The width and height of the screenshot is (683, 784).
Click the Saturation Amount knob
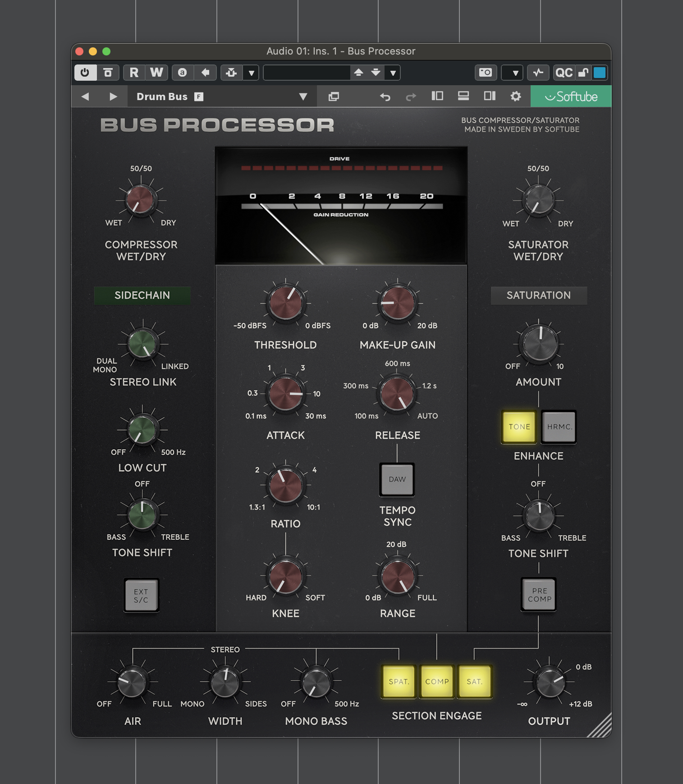539,344
